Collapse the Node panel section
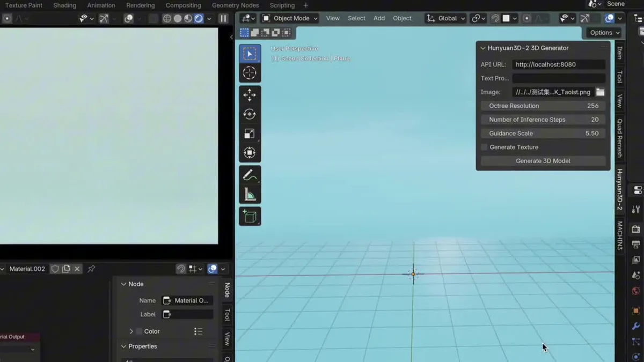 (123, 284)
